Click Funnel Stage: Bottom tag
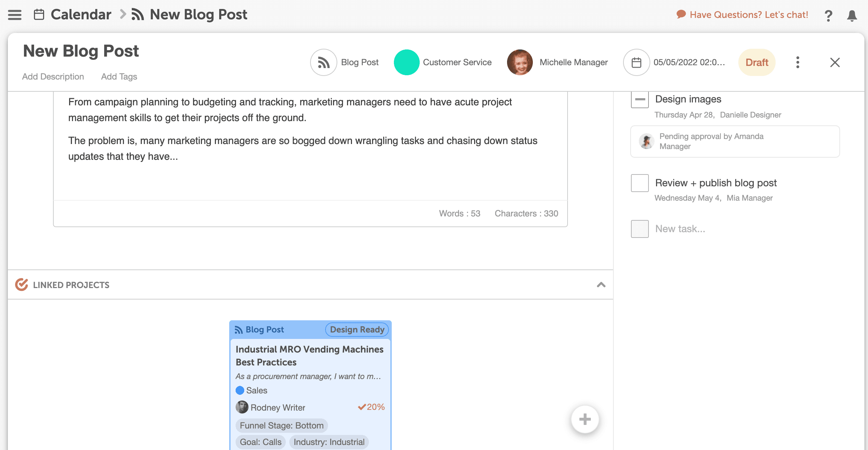This screenshot has height=450, width=868. [x=281, y=426]
